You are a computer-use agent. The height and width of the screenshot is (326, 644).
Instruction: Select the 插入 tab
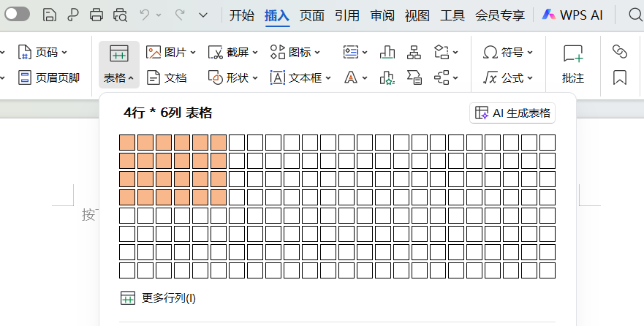[277, 15]
